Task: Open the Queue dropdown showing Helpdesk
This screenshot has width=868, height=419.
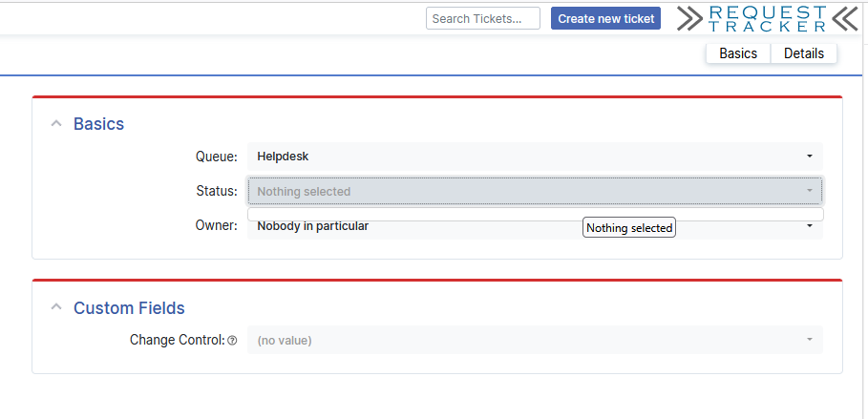Action: click(x=535, y=157)
